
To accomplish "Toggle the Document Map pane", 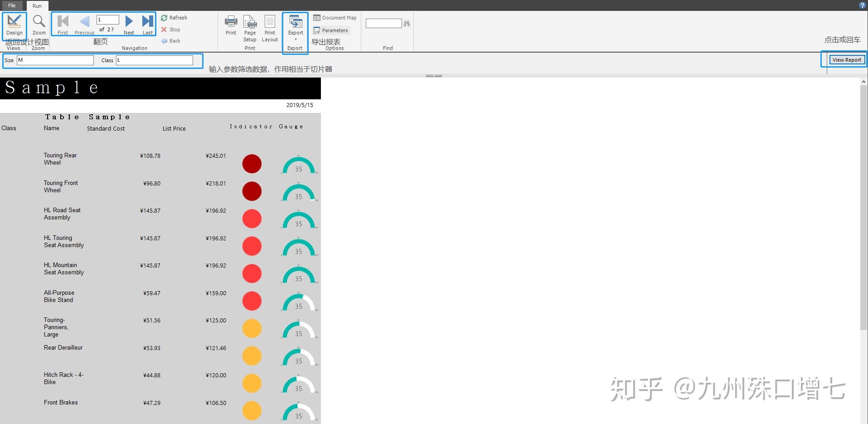I will pos(335,17).
